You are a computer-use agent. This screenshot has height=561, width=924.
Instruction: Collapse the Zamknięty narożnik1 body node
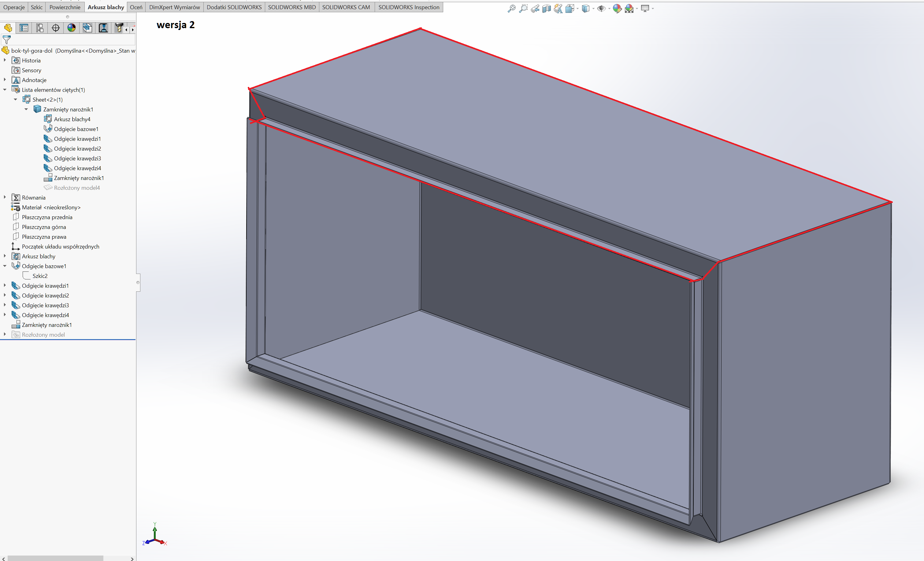coord(26,109)
